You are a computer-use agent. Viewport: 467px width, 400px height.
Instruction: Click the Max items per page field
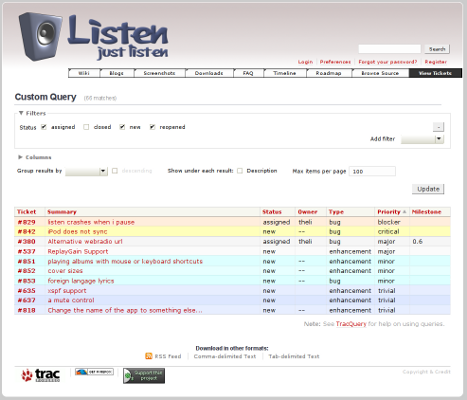click(372, 171)
